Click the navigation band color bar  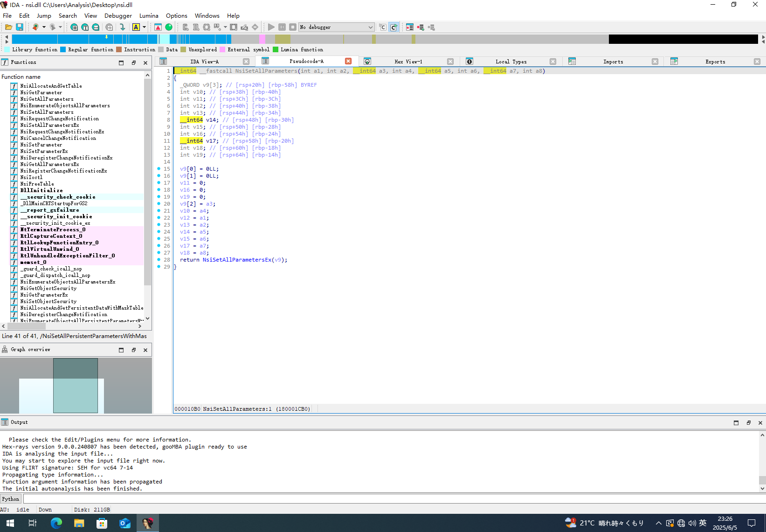(385, 39)
